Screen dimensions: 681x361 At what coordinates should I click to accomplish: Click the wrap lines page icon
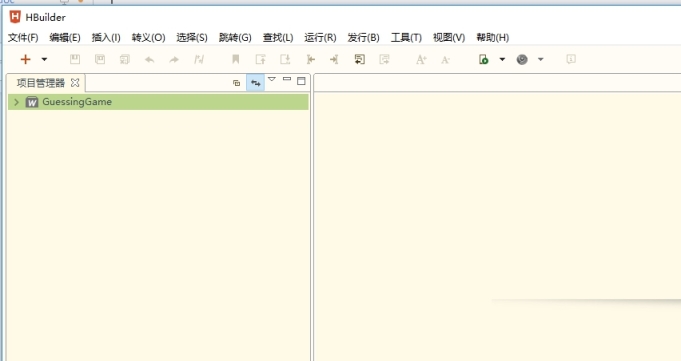tap(360, 59)
